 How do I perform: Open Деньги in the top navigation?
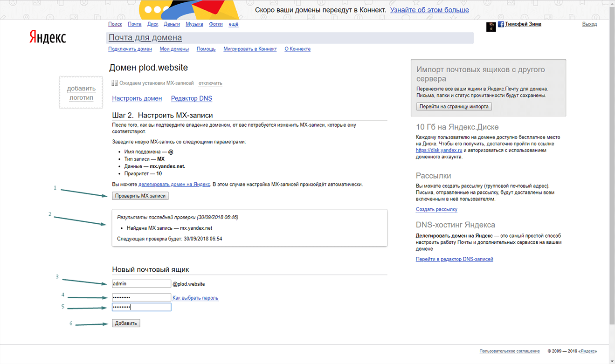(x=172, y=24)
